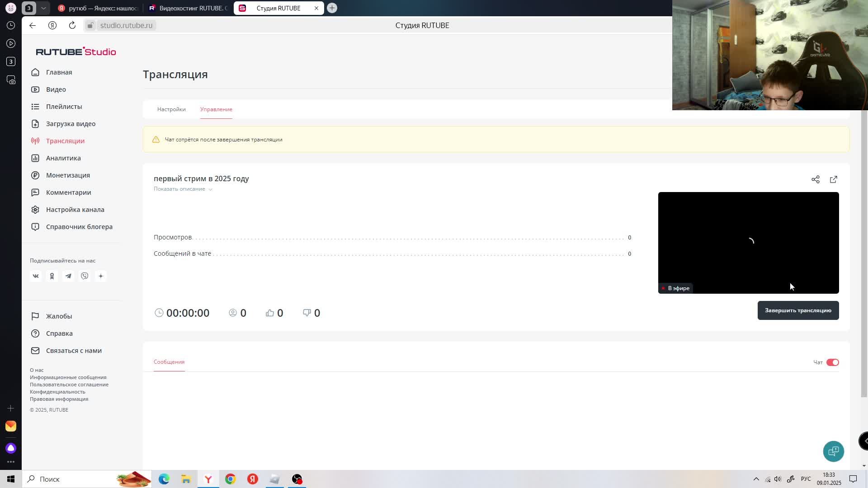Open a new browser tab with plus

pyautogui.click(x=332, y=8)
